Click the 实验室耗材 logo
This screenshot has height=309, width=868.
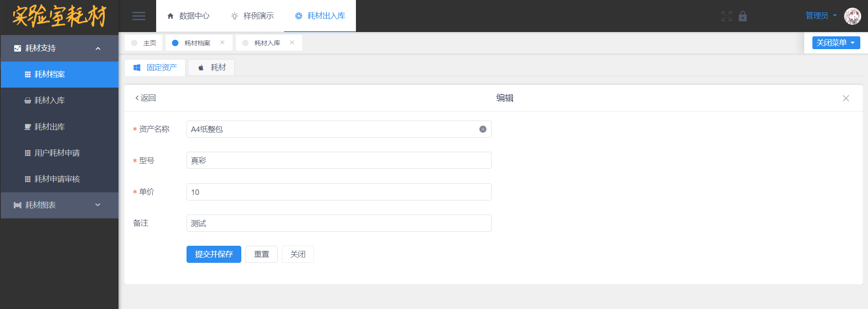[59, 16]
